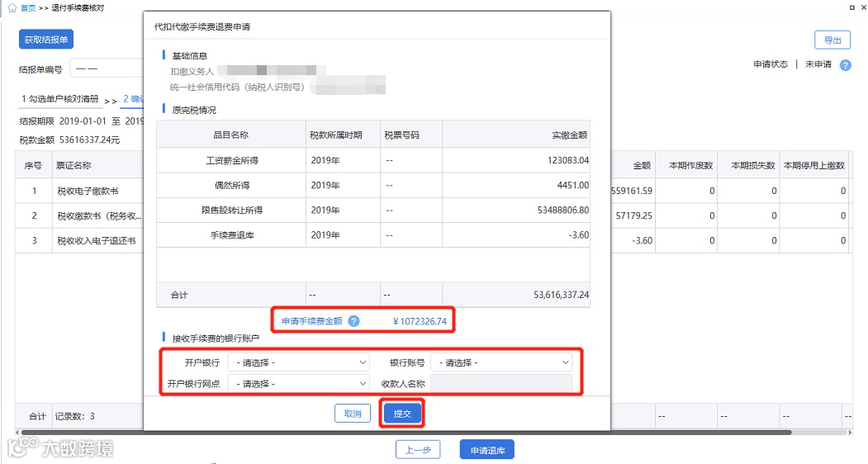This screenshot has height=464, width=868.
Task: Click the 手续费退库 row name
Action: [x=232, y=235]
